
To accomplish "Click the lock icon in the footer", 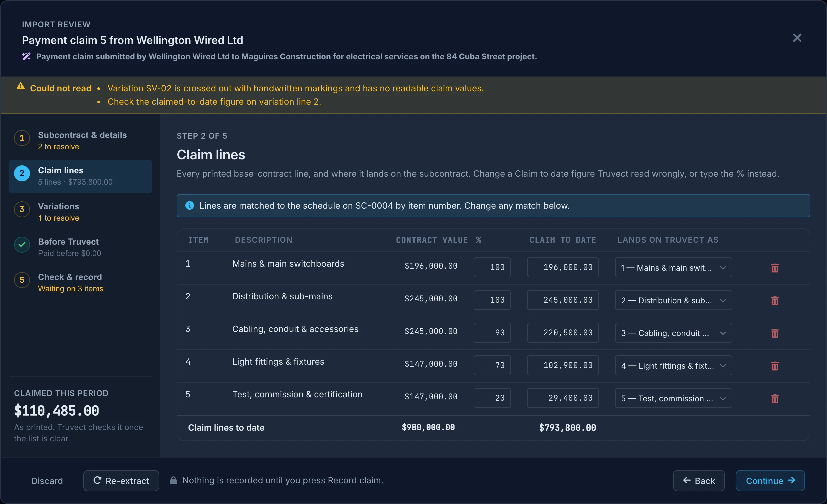I will click(x=173, y=480).
